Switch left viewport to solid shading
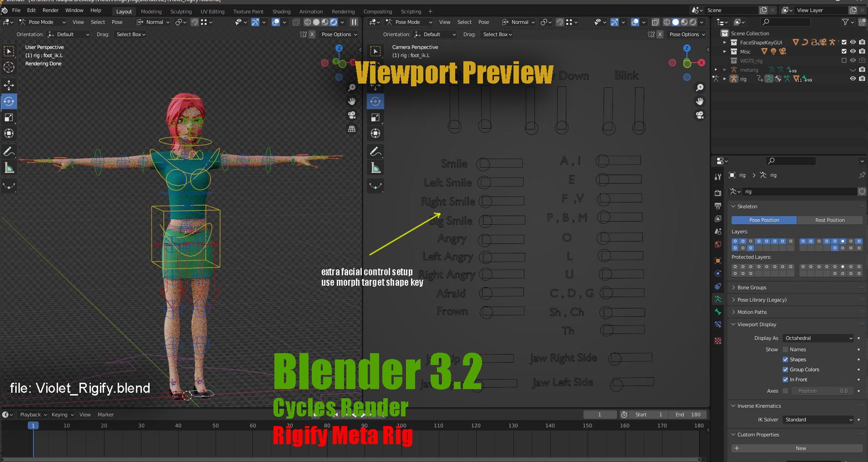This screenshot has width=868, height=462. coord(316,22)
